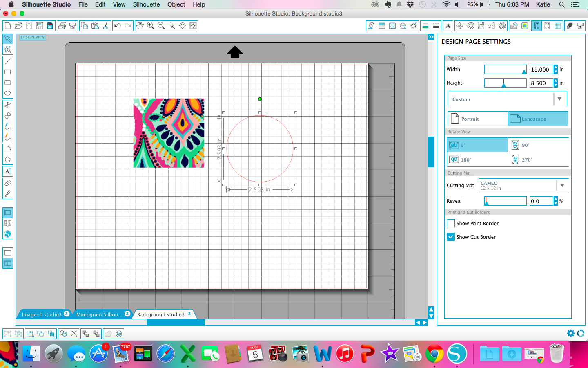Paste with the clipboard icon
This screenshot has width=588, height=368.
pos(95,26)
